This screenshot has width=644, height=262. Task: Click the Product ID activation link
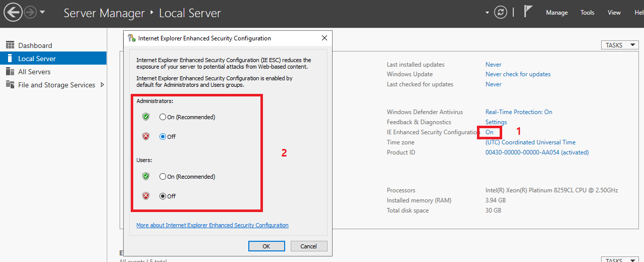point(537,152)
